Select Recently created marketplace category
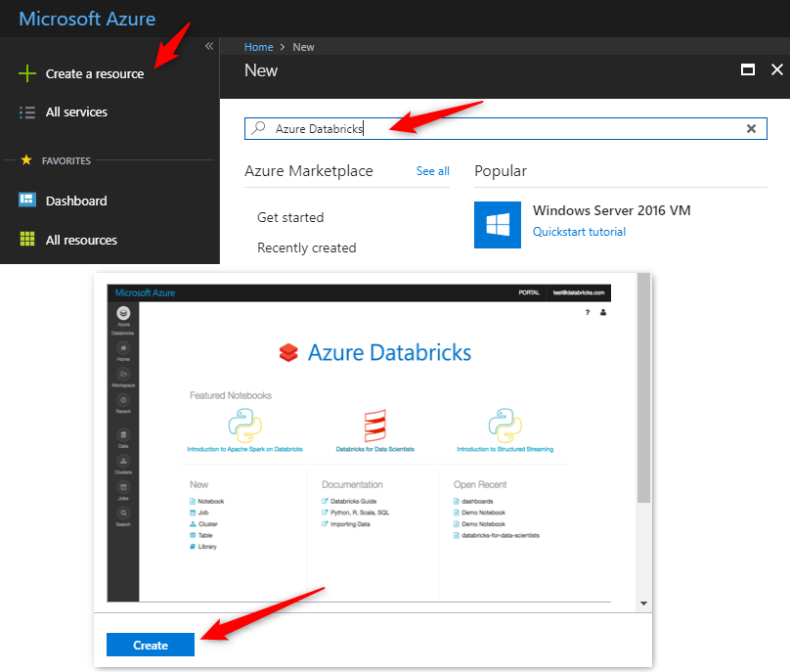The image size is (790, 672). tap(307, 247)
